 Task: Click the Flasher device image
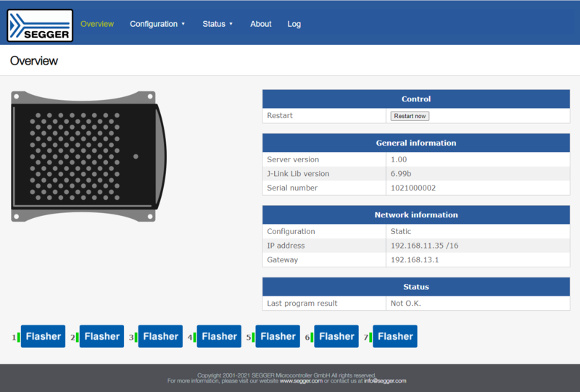coord(88,157)
